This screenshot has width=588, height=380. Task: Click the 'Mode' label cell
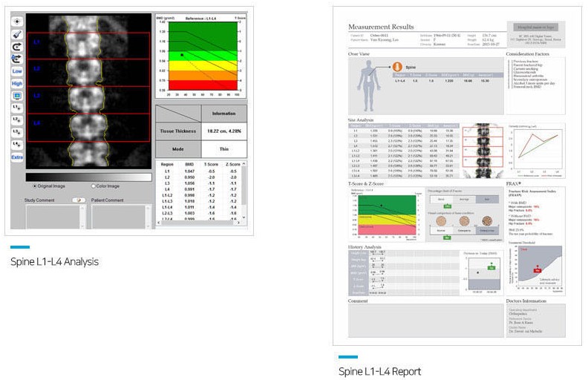[178, 148]
